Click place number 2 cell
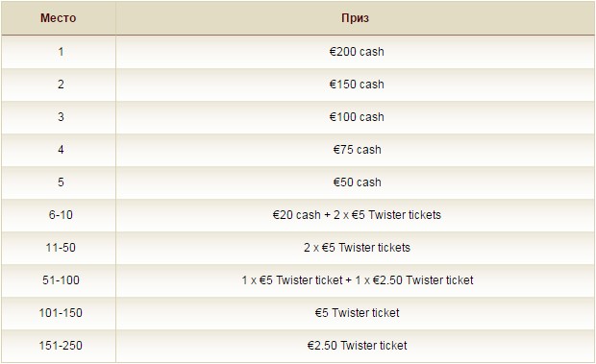Image resolution: width=596 pixels, height=364 pixels. (x=59, y=85)
